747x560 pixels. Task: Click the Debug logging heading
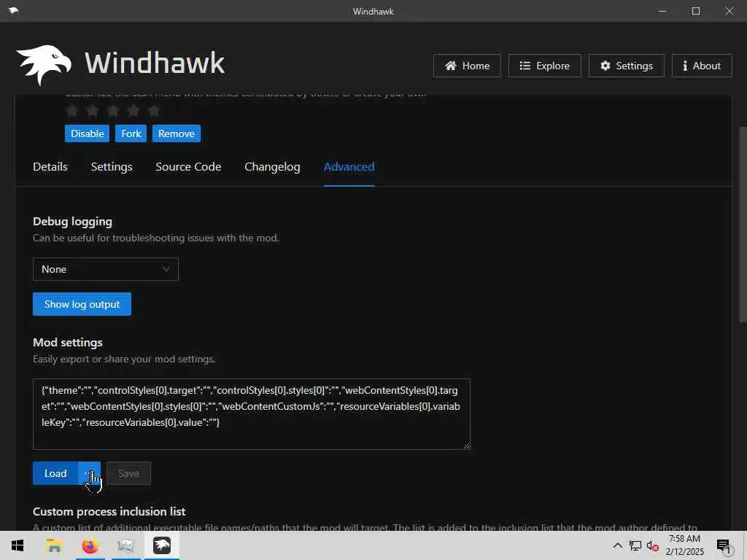pos(72,222)
